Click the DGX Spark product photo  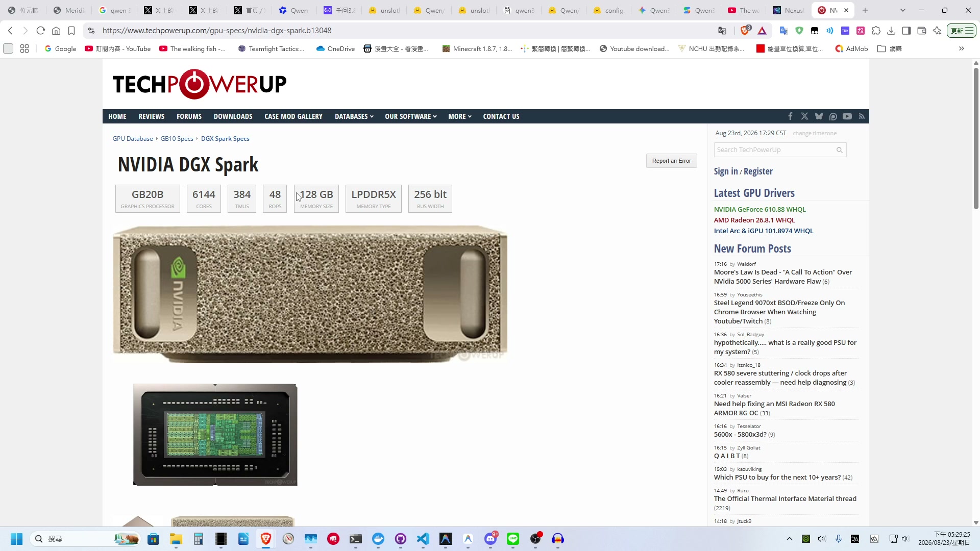[x=310, y=294]
